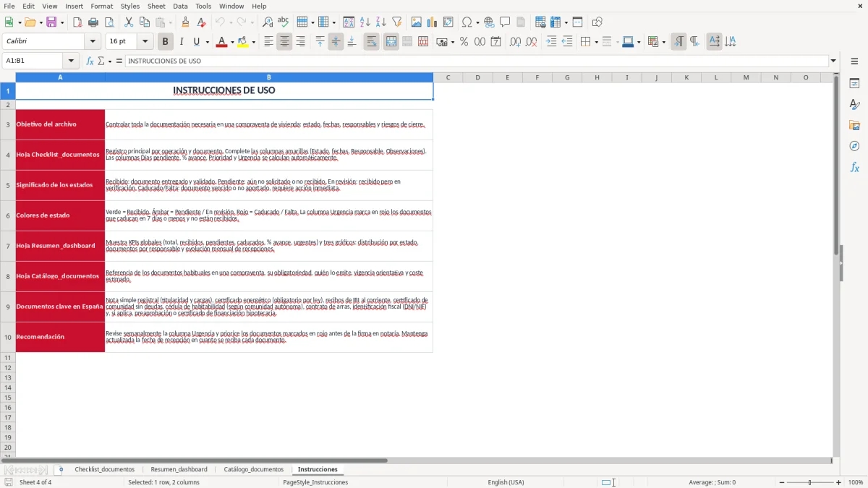Open the Font Name dropdown arrow
This screenshot has width=868, height=488.
[x=93, y=42]
